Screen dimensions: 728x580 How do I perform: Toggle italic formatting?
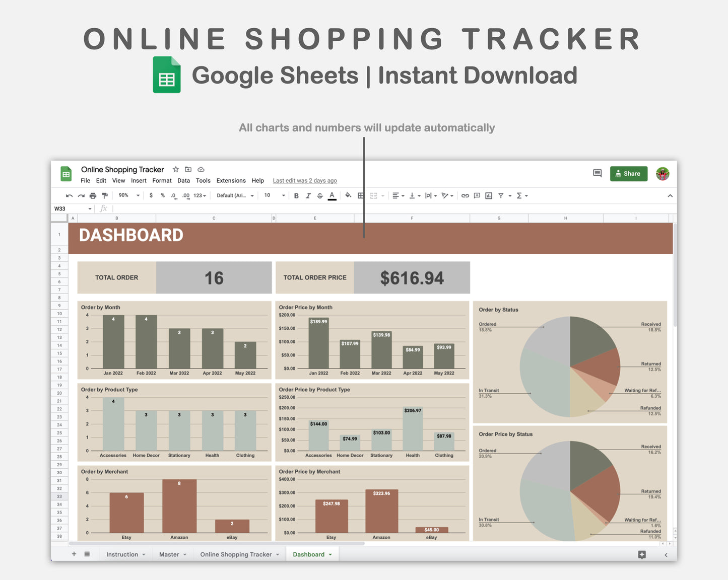pos(308,195)
